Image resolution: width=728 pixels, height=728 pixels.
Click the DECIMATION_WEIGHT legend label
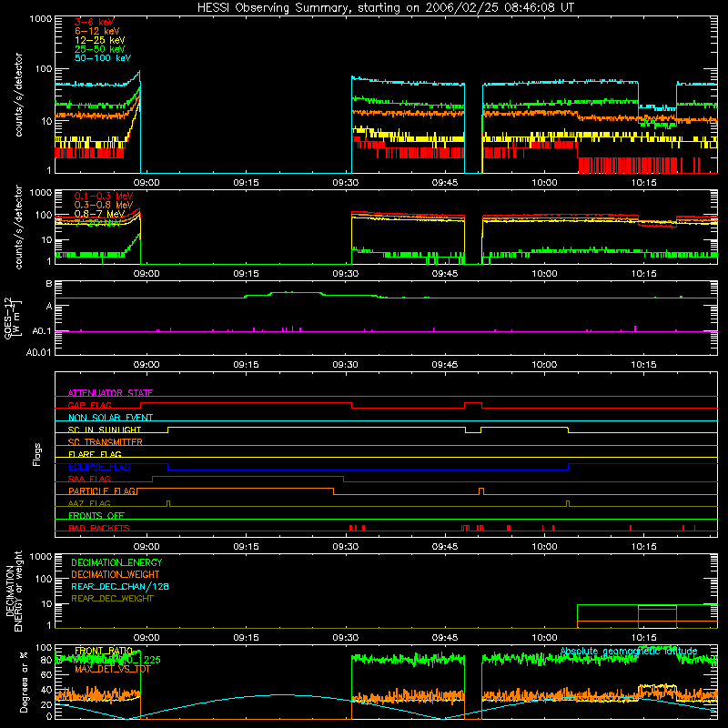click(x=116, y=575)
